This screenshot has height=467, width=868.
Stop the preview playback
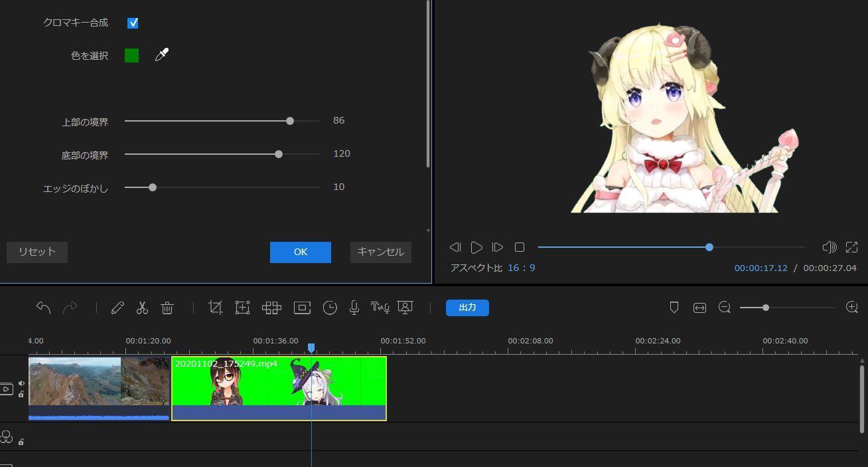[520, 247]
